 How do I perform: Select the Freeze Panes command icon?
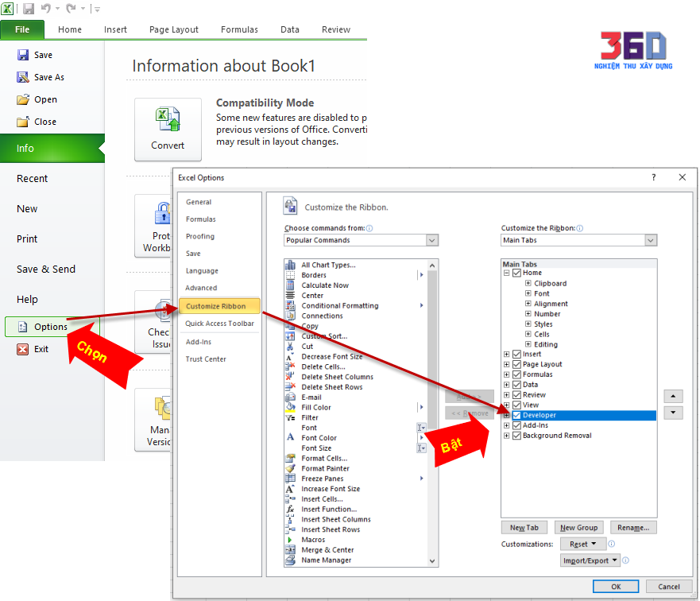coord(290,479)
